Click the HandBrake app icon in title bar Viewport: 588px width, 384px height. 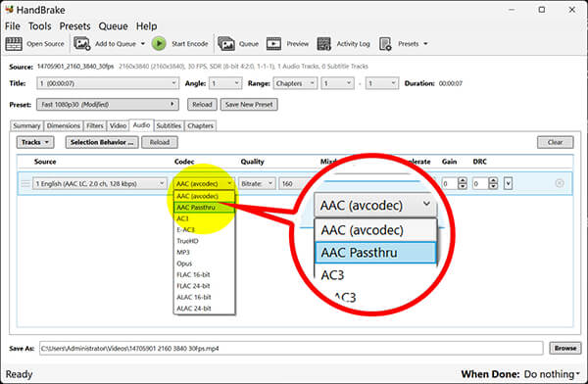point(9,9)
